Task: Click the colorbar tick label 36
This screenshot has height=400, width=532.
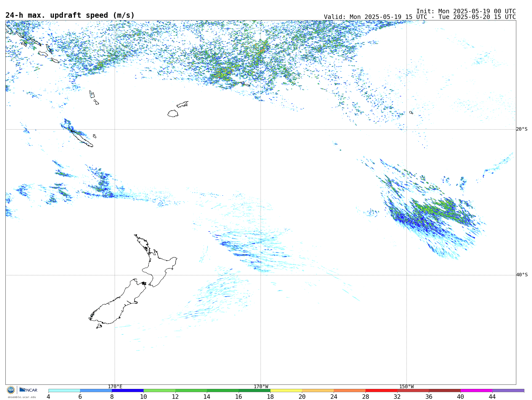Action: [x=429, y=397]
